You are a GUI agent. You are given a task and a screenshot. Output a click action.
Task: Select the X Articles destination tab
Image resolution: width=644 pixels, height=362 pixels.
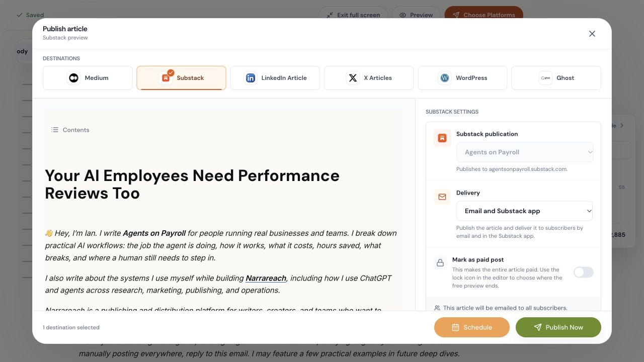click(369, 78)
